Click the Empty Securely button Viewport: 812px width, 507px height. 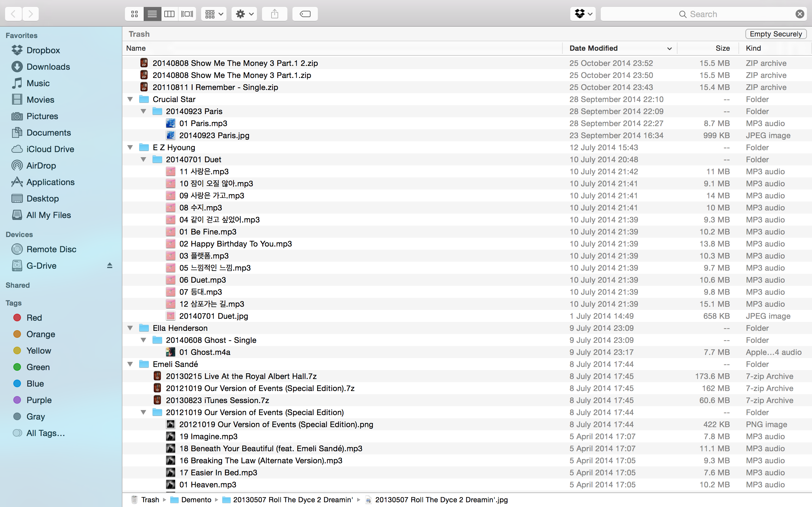pyautogui.click(x=776, y=34)
